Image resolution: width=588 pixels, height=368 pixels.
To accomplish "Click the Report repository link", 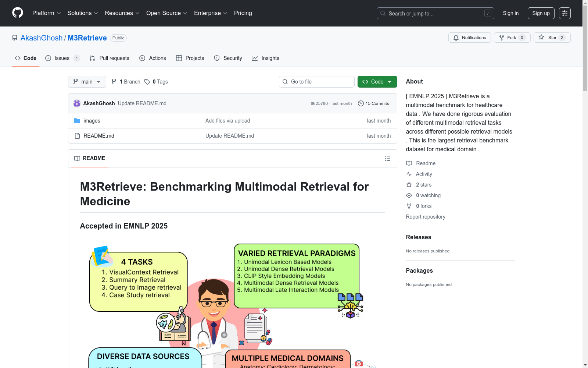I will pyautogui.click(x=426, y=217).
